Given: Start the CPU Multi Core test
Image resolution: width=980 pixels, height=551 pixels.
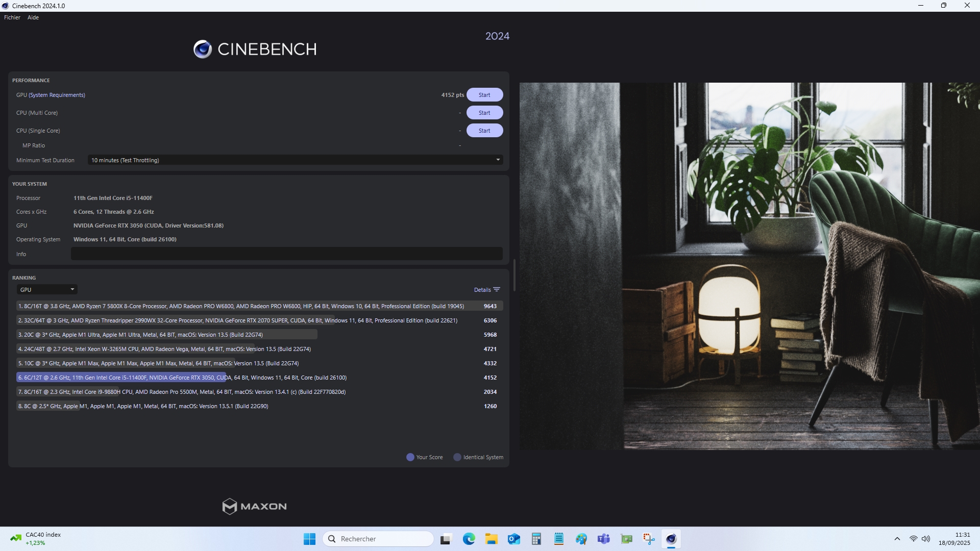Looking at the screenshot, I should [484, 113].
